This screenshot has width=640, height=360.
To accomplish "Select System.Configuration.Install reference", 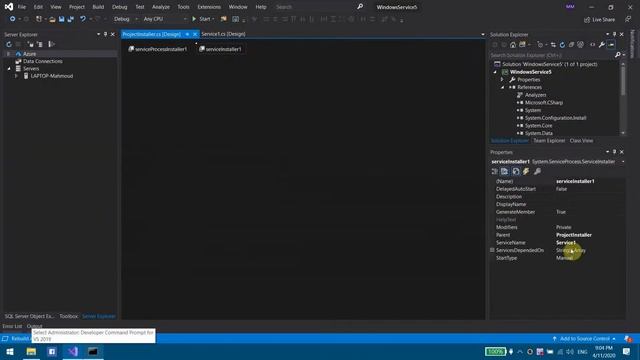I will point(555,118).
